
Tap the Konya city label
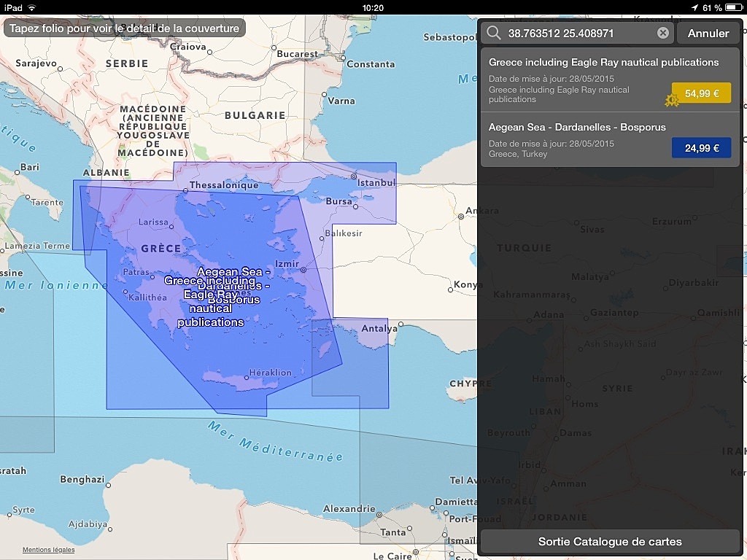pyautogui.click(x=467, y=284)
